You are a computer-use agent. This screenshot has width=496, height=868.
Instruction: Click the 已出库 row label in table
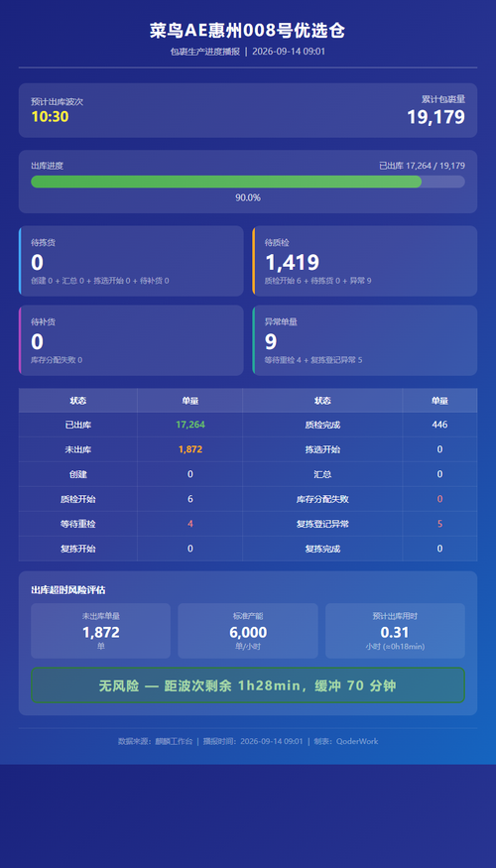(x=78, y=426)
